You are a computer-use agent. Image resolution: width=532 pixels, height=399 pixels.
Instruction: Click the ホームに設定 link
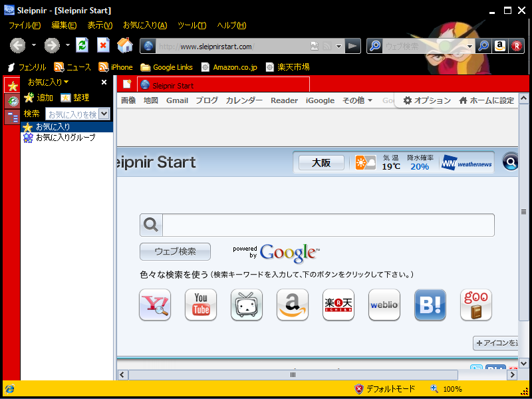tap(487, 100)
